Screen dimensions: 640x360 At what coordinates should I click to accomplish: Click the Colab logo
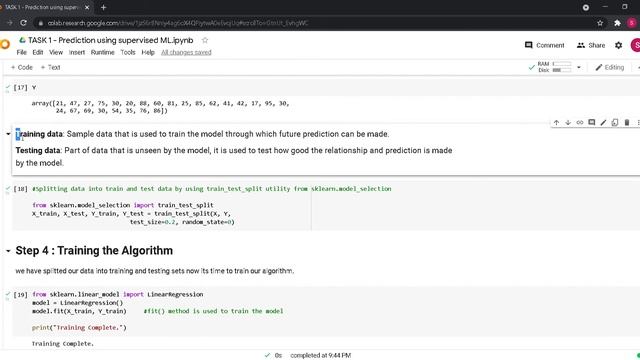pyautogui.click(x=5, y=44)
